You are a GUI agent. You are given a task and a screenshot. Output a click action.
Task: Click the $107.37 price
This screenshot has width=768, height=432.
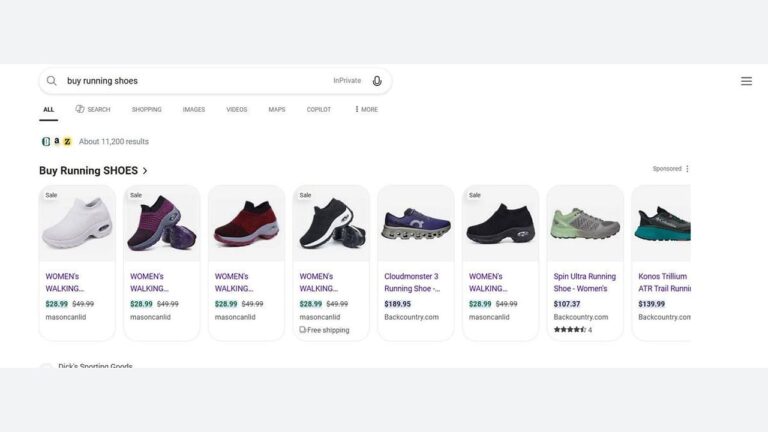[x=567, y=304]
